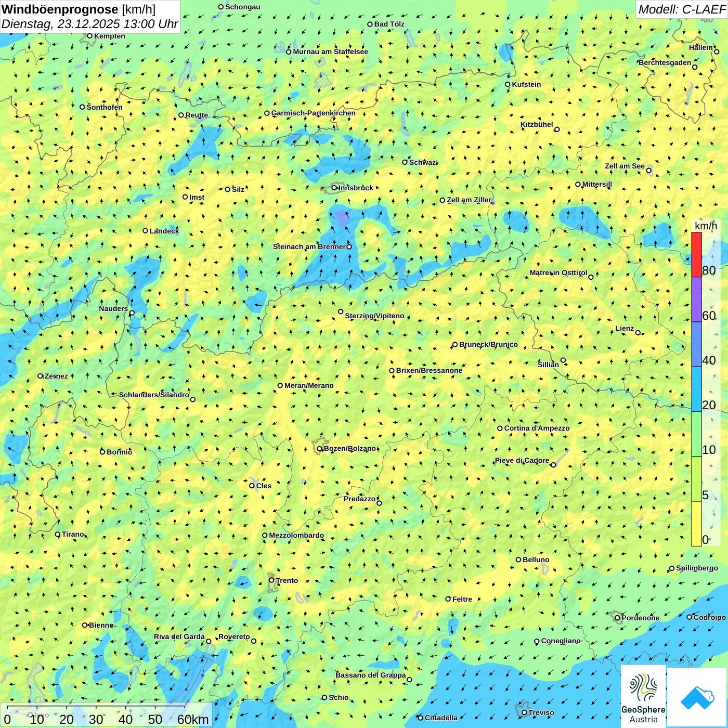The width and height of the screenshot is (728, 728).
Task: Click the Brixen/Bressanone label
Action: (x=429, y=370)
